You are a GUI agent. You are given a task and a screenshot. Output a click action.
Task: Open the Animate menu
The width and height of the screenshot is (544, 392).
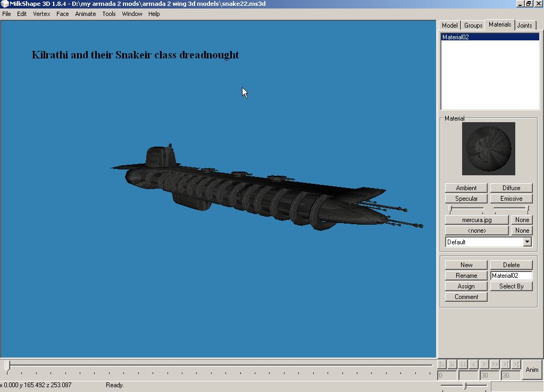click(85, 14)
